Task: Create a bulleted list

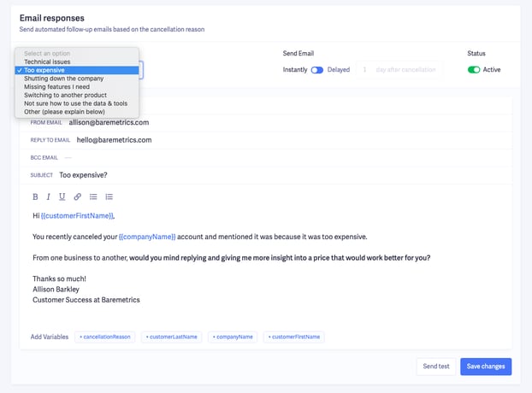Action: (x=93, y=196)
